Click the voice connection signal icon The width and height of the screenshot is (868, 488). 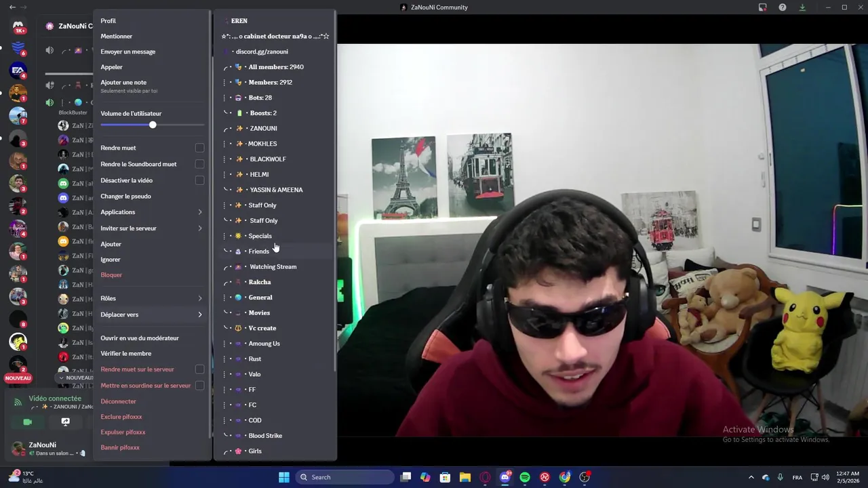coord(18,402)
